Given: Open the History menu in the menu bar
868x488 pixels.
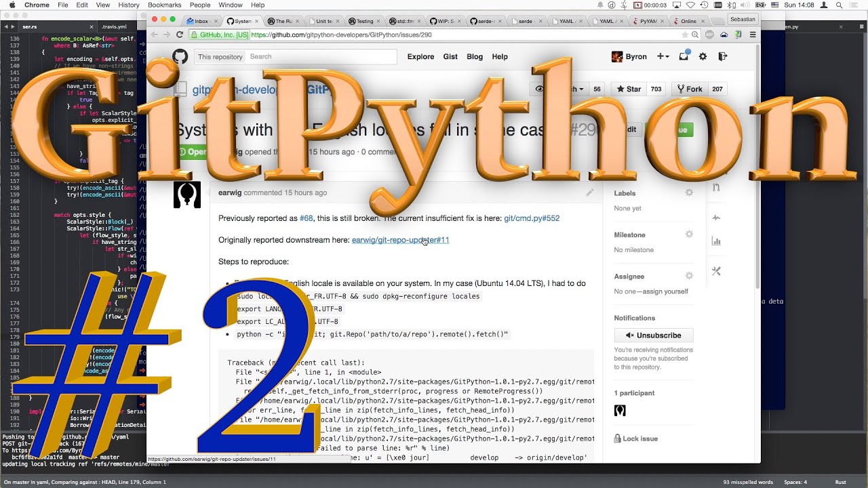Looking at the screenshot, I should [x=129, y=5].
